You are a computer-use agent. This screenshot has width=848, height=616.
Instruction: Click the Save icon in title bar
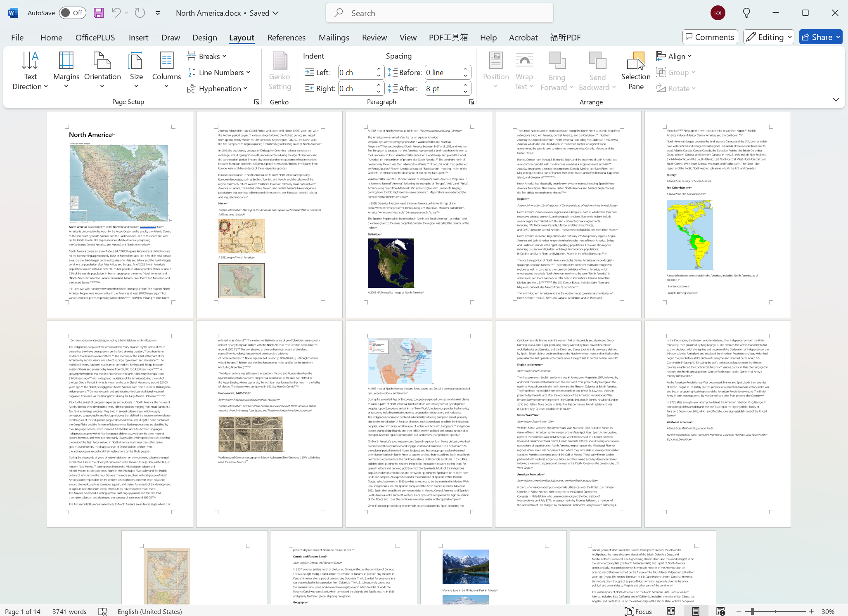point(99,13)
